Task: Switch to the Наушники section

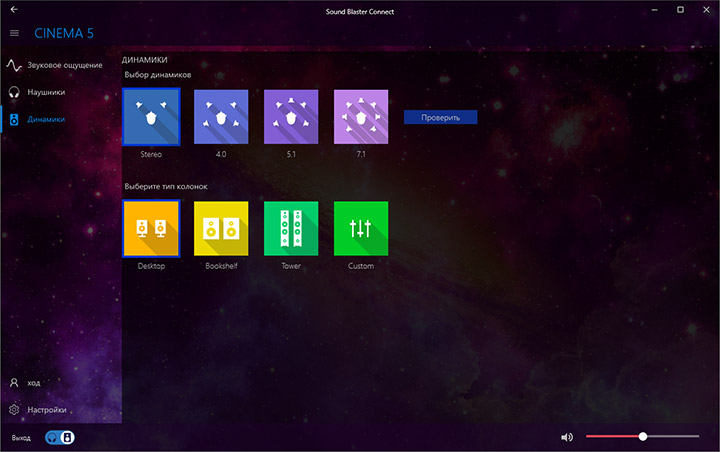Action: (x=61, y=92)
